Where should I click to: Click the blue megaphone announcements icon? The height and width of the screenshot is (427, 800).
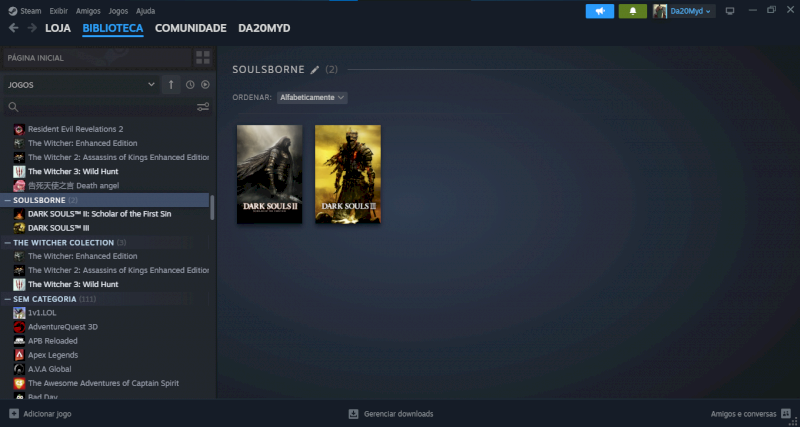click(600, 11)
